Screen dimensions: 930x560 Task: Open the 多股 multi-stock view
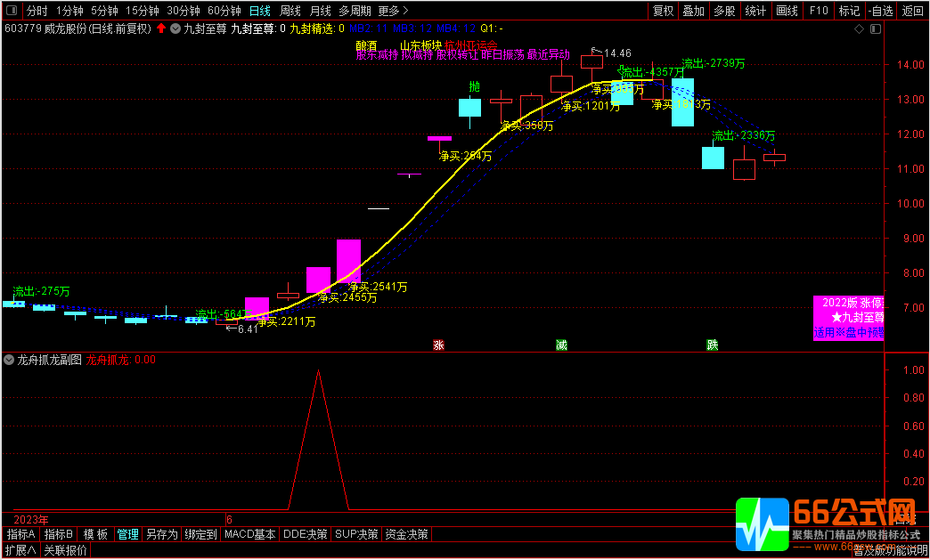coord(724,11)
